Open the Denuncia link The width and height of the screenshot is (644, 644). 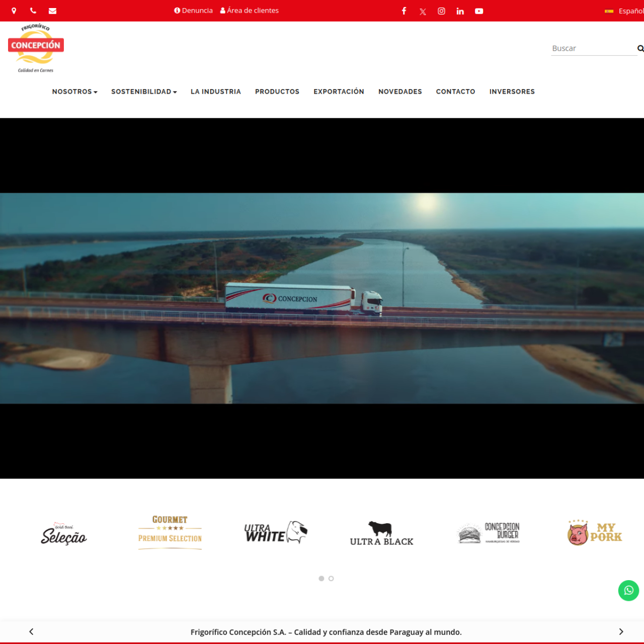[193, 11]
